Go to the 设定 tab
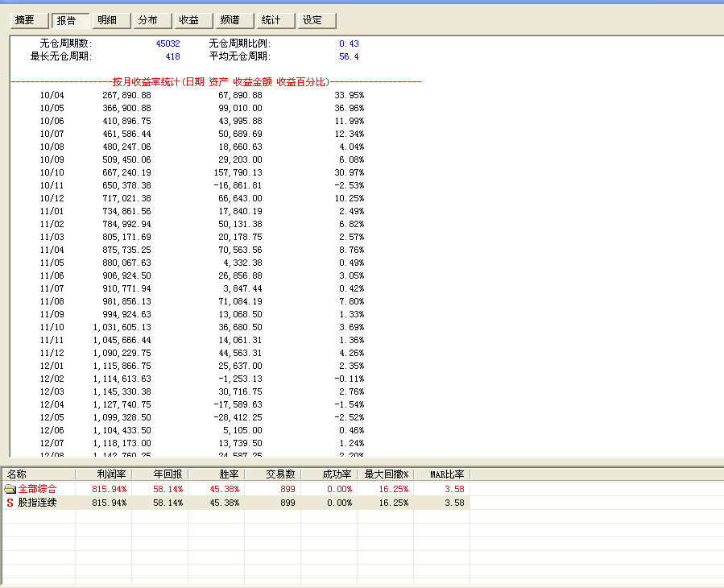This screenshot has height=588, width=724. click(x=316, y=20)
